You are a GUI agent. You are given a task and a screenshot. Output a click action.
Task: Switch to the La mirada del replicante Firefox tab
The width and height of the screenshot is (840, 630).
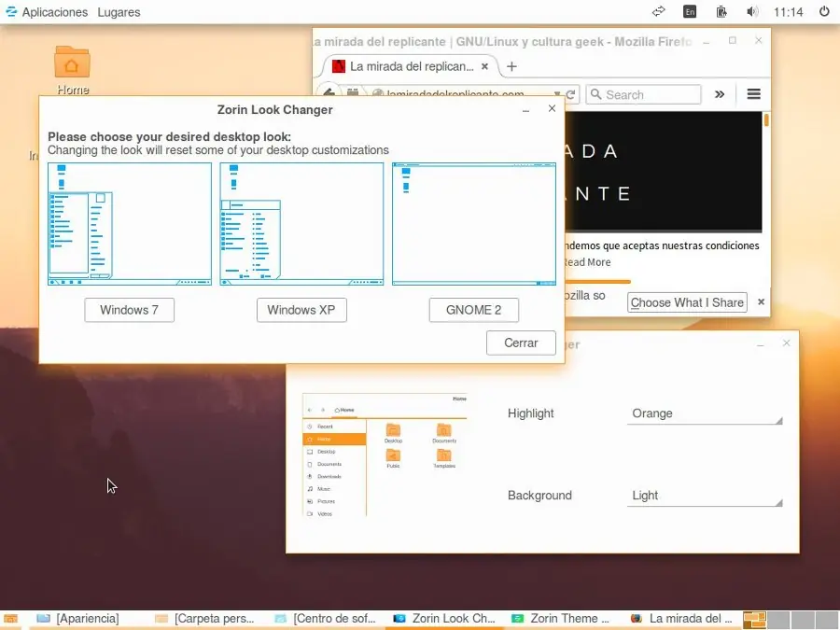[411, 66]
